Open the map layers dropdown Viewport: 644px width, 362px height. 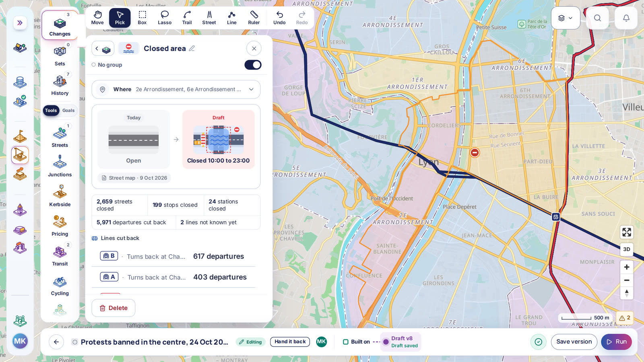566,18
